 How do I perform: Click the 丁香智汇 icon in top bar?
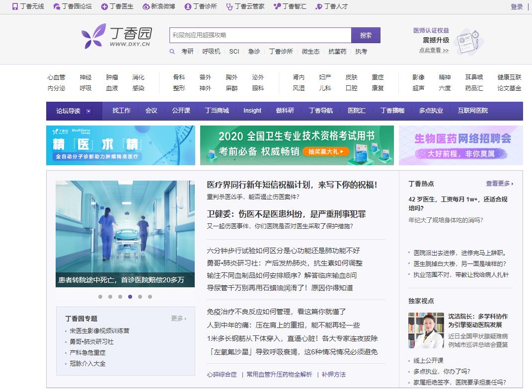click(278, 6)
